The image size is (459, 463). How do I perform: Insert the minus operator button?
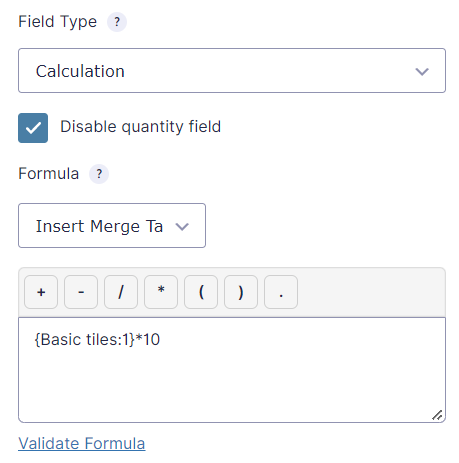tap(81, 292)
